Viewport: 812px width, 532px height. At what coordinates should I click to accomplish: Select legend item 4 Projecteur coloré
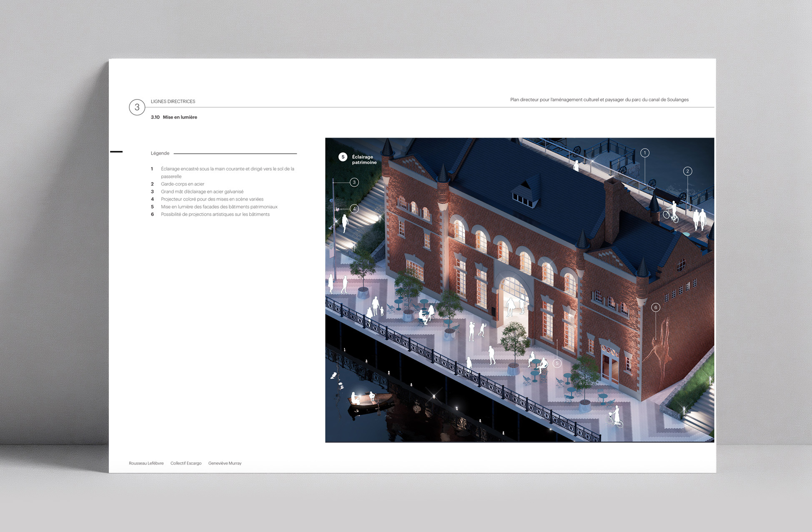[x=212, y=199]
